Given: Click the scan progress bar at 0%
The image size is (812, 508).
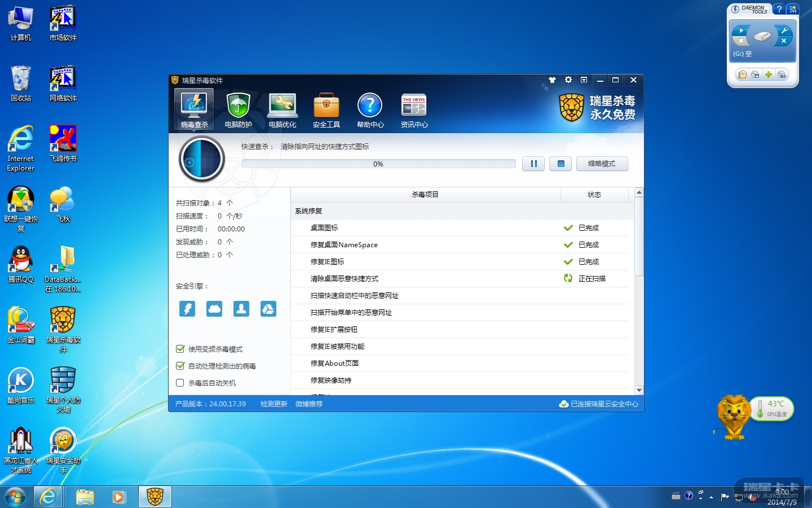Looking at the screenshot, I should click(x=378, y=164).
